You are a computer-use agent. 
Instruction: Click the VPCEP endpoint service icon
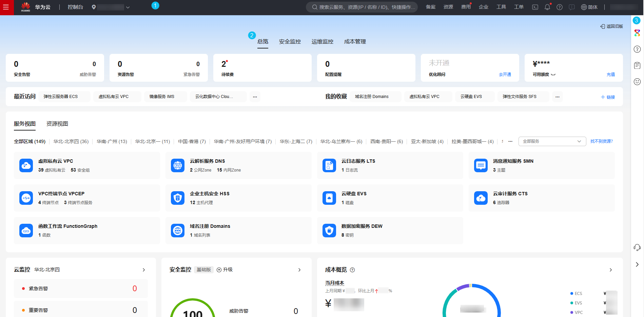[x=26, y=198]
